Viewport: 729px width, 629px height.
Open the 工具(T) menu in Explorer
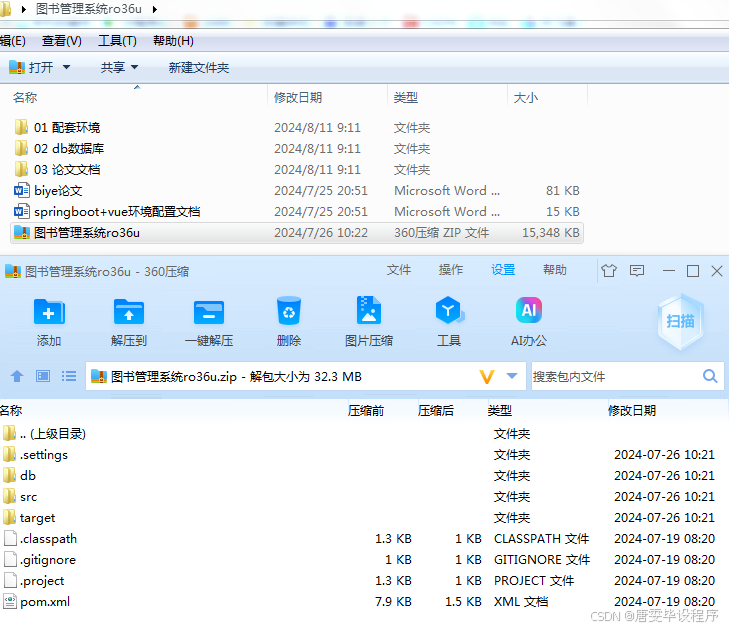[117, 41]
